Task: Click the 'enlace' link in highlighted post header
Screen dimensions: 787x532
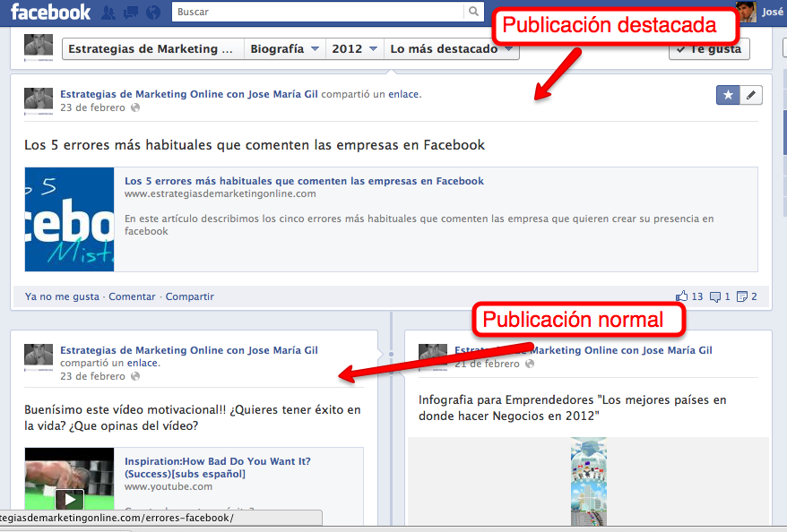Action: coord(403,94)
